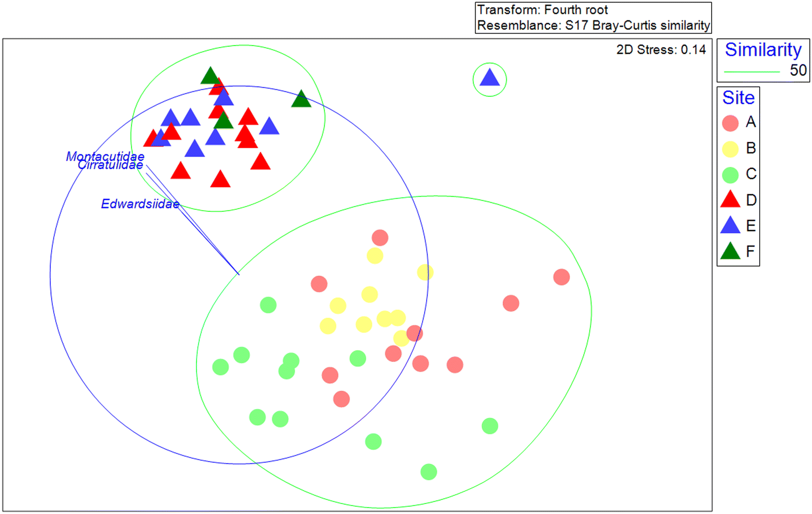Click the "2D Stress: 0.14" label
Screen dimensions: 812x514
click(661, 50)
